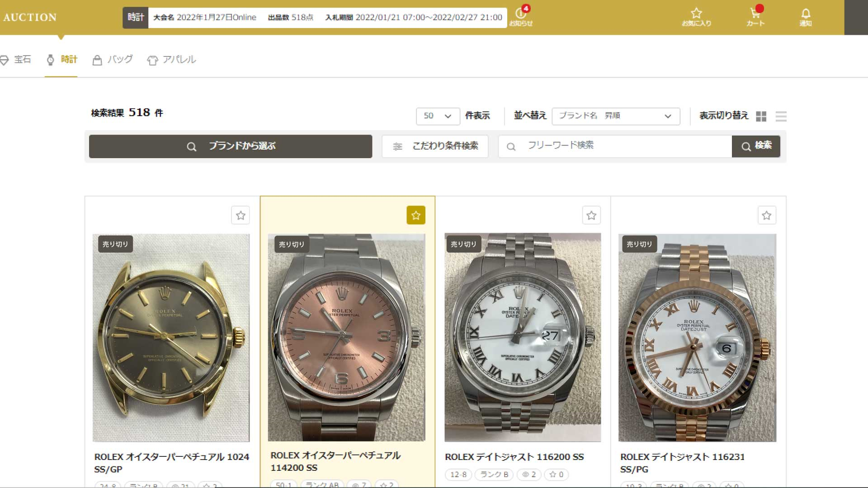Click the 大会名 2022年1月27日Online text
This screenshot has height=488, width=868.
coord(205,17)
